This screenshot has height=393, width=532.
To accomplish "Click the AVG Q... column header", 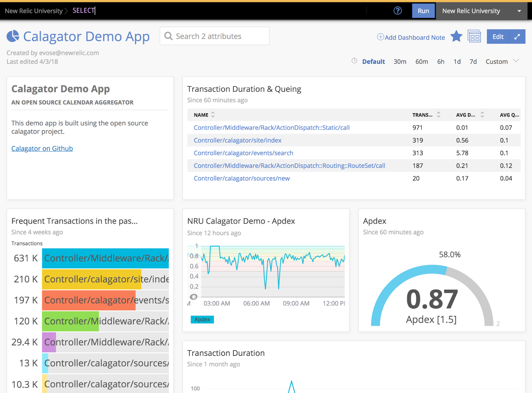I will (x=509, y=115).
